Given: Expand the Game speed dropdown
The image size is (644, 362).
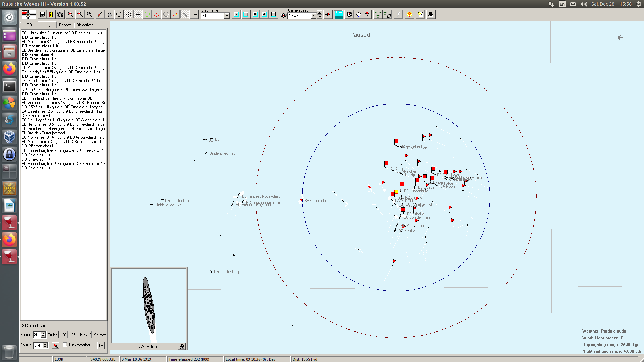Looking at the screenshot, I should [313, 16].
